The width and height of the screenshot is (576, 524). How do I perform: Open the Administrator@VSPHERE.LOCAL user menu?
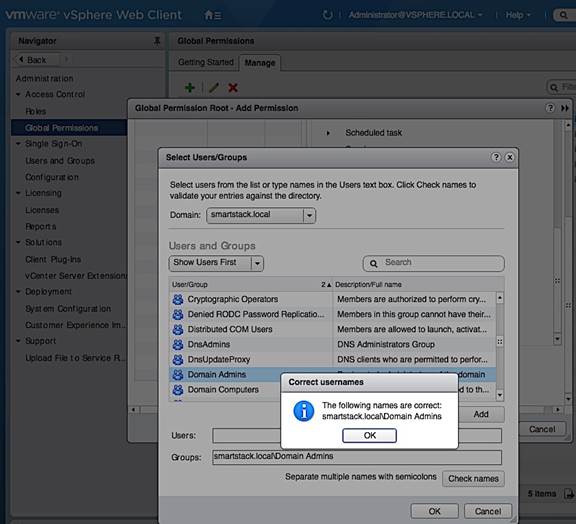[x=415, y=15]
